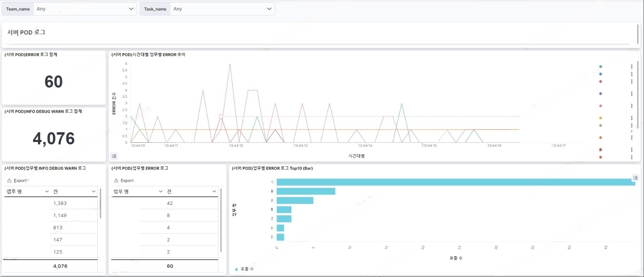The image size is (644, 277).
Task: Click the 13:44:15 time axis label
Action: (430, 146)
